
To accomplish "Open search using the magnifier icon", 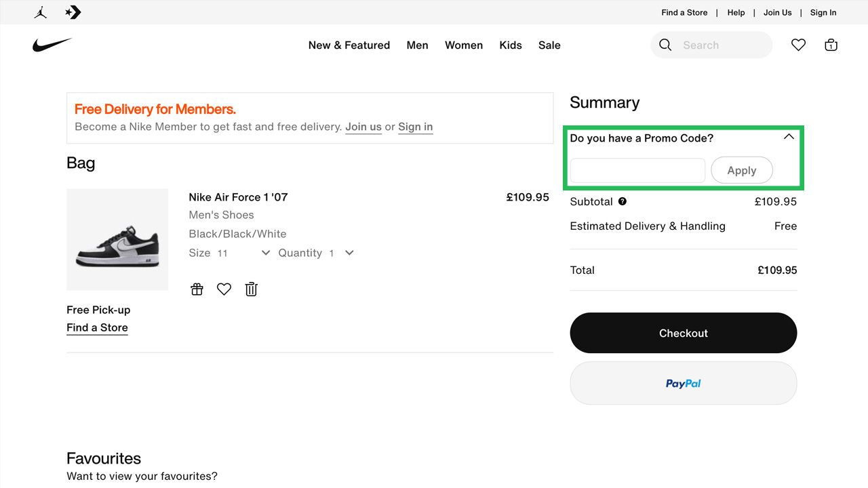I will tap(665, 45).
